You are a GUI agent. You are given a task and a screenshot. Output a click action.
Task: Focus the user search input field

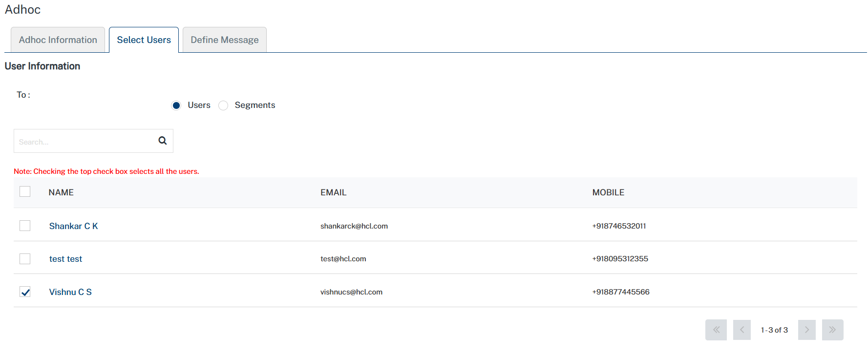point(84,141)
